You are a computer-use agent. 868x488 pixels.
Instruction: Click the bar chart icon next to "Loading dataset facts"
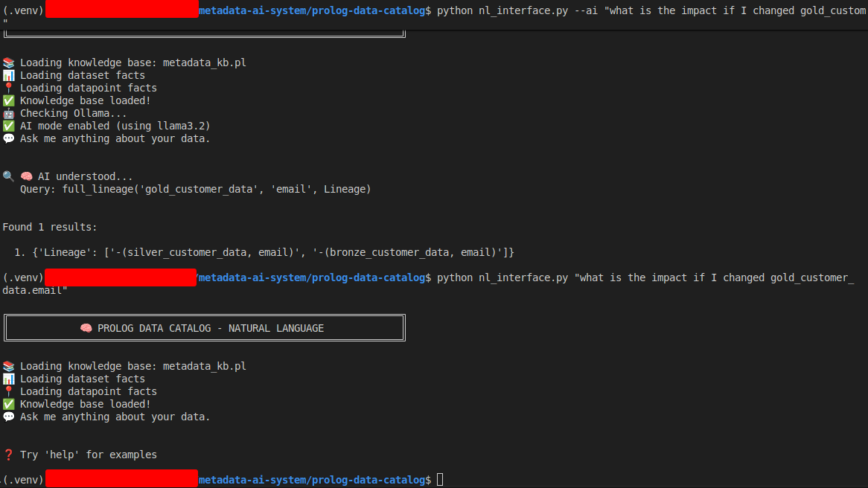(9, 75)
